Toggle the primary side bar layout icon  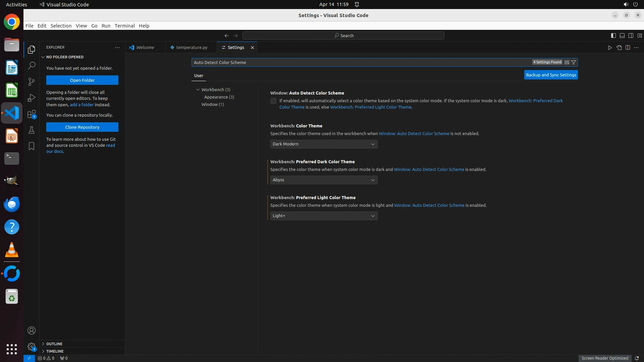click(613, 36)
